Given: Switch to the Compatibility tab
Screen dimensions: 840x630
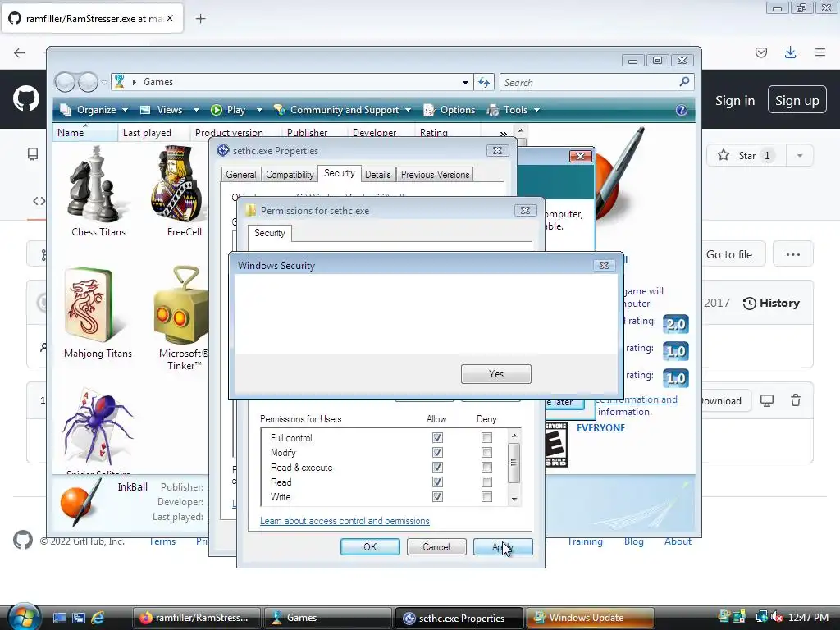Looking at the screenshot, I should 290,175.
